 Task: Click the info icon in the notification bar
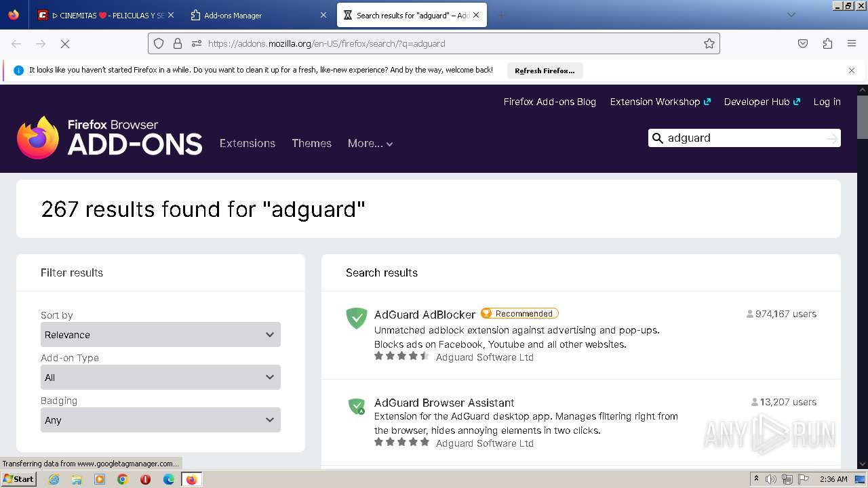tap(19, 70)
